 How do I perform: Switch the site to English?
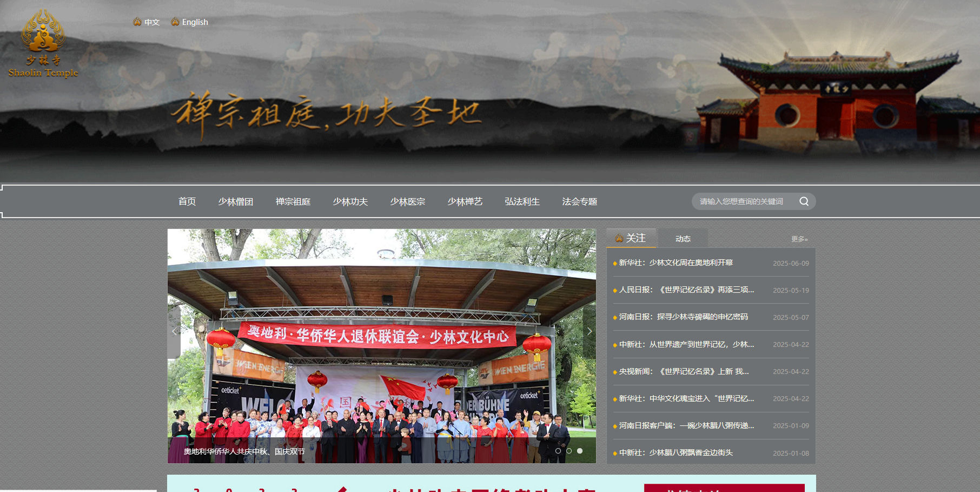coord(195,22)
